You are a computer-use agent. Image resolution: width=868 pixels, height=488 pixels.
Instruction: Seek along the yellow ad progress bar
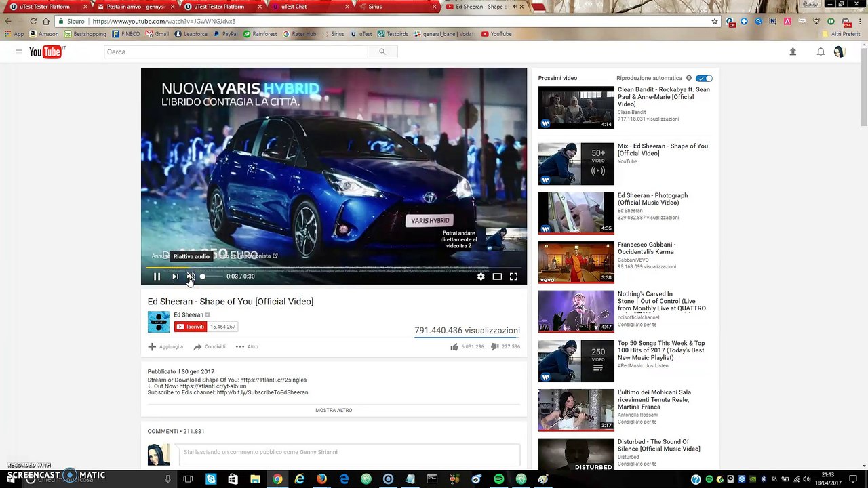[x=334, y=266]
